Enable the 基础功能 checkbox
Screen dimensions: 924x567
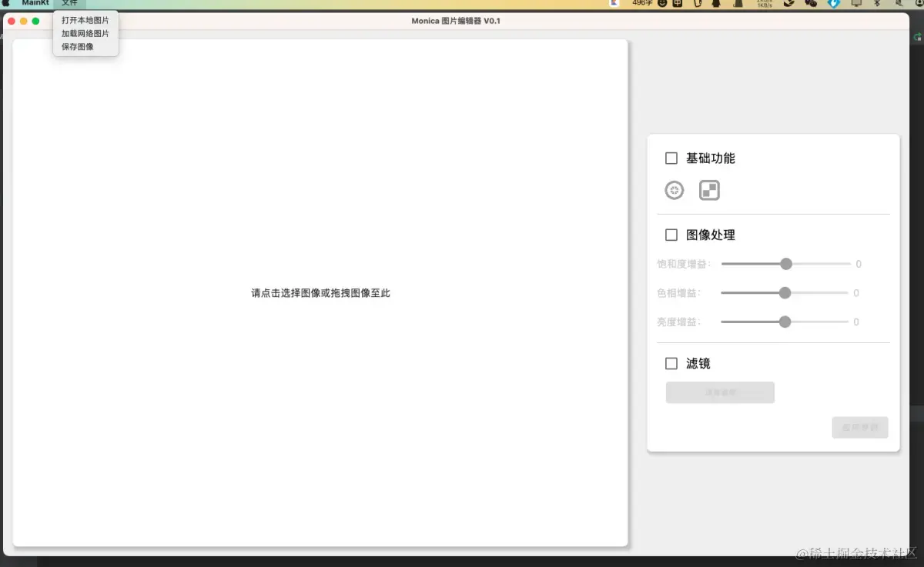click(x=671, y=158)
